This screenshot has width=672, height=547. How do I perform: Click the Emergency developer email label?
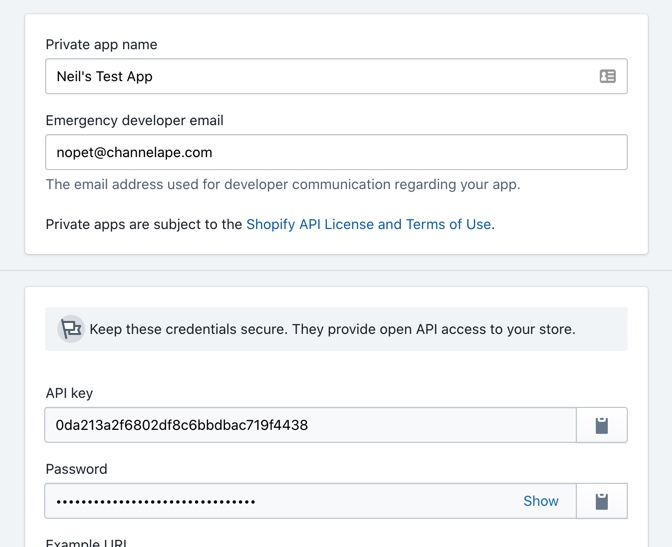(135, 120)
